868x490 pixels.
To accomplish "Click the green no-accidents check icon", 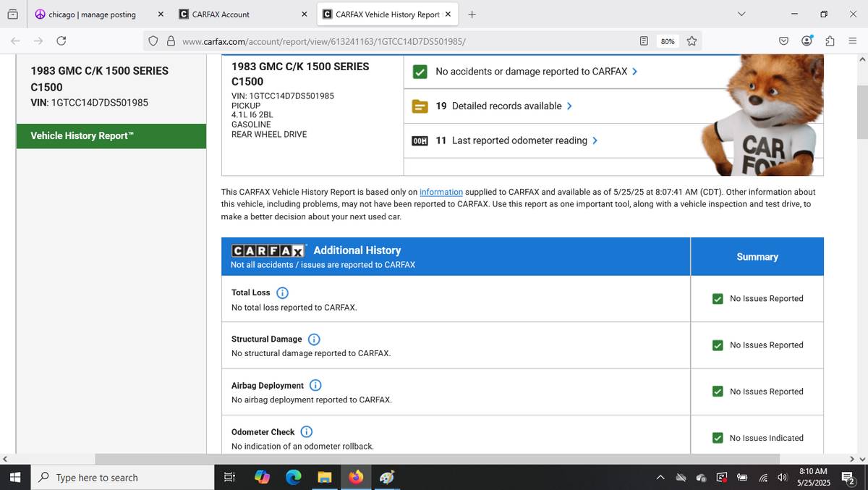I will pyautogui.click(x=420, y=72).
